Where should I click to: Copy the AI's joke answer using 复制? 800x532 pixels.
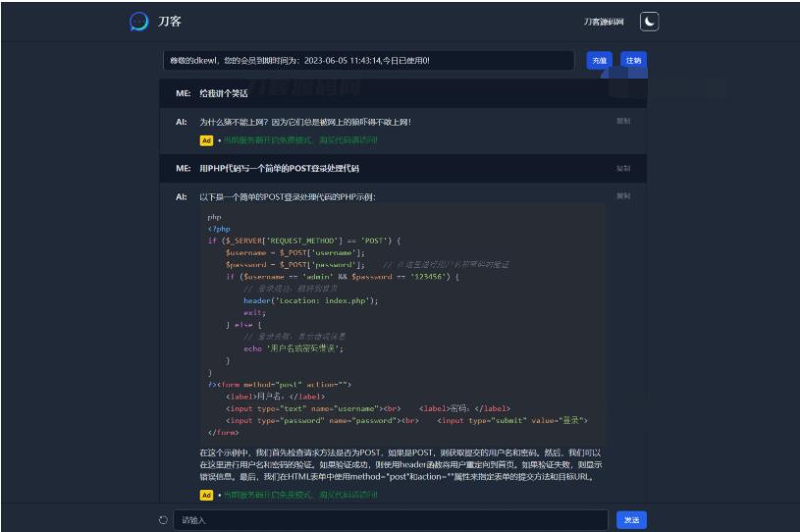tap(623, 122)
